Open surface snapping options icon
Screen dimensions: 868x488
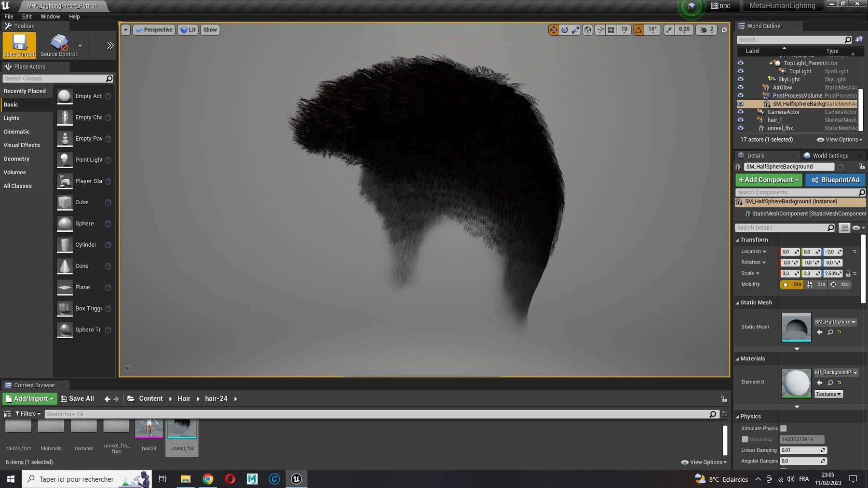click(600, 30)
